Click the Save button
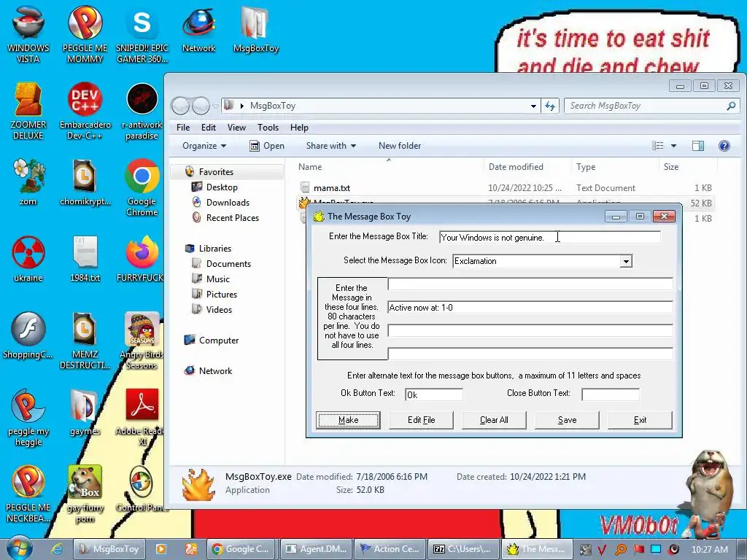The width and height of the screenshot is (747, 560). [x=567, y=420]
